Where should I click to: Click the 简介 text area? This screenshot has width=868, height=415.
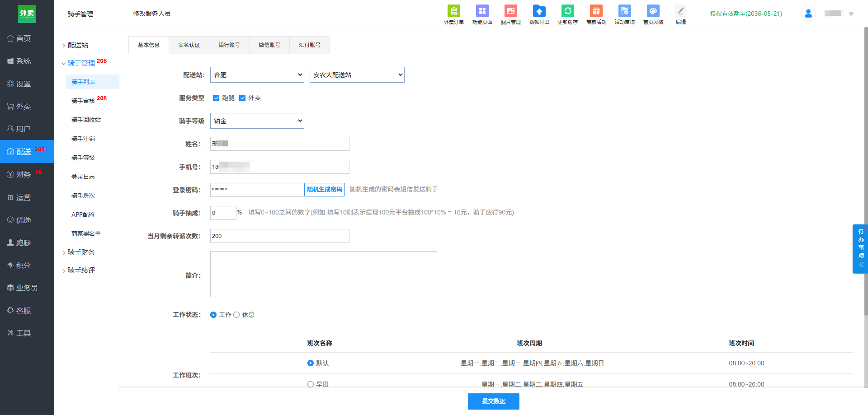[324, 274]
